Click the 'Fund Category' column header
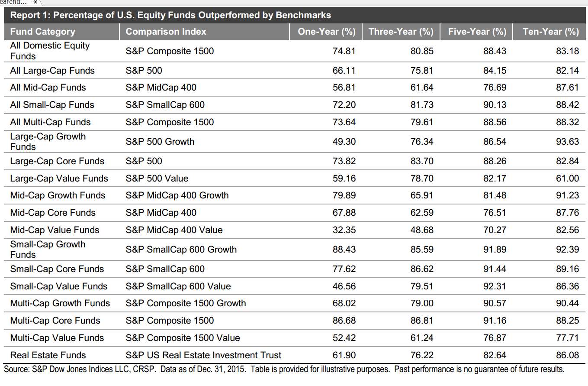This screenshot has height=386, width=588. (x=42, y=32)
